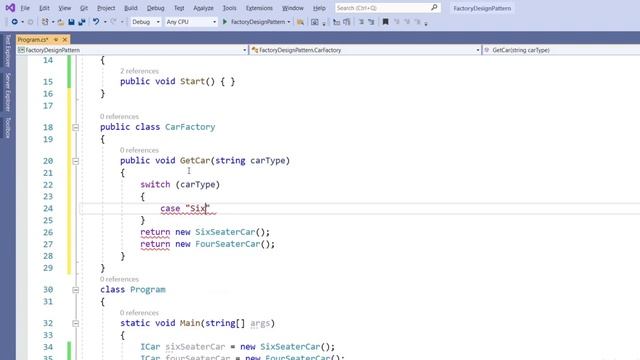Viewport: 640px width, 360px height.
Task: Open the Toolbox side tab
Action: (x=7, y=127)
